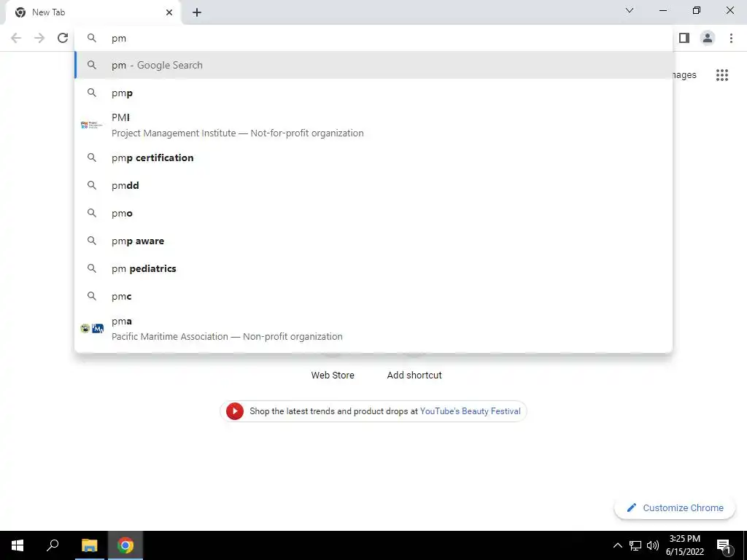Open a new tab with plus button

(197, 12)
